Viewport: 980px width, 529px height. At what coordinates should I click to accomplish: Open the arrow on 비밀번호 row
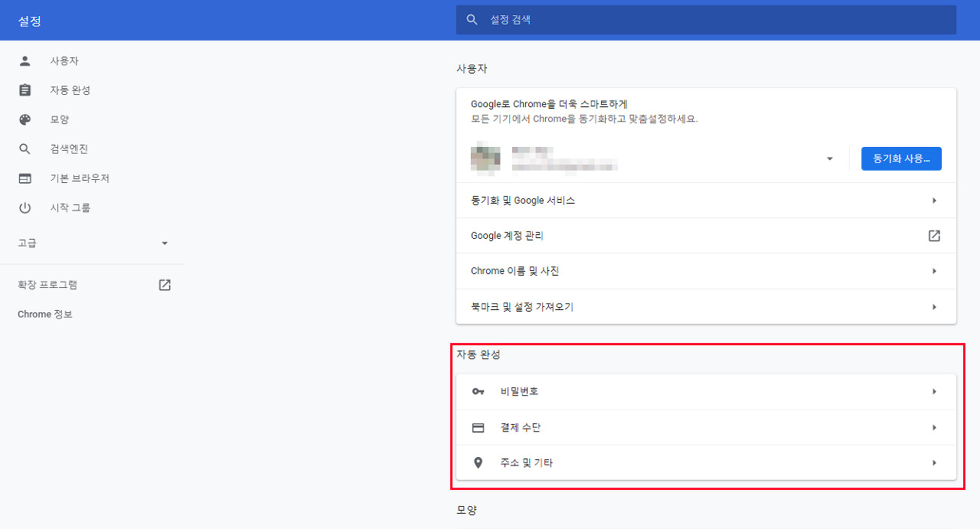click(x=934, y=392)
